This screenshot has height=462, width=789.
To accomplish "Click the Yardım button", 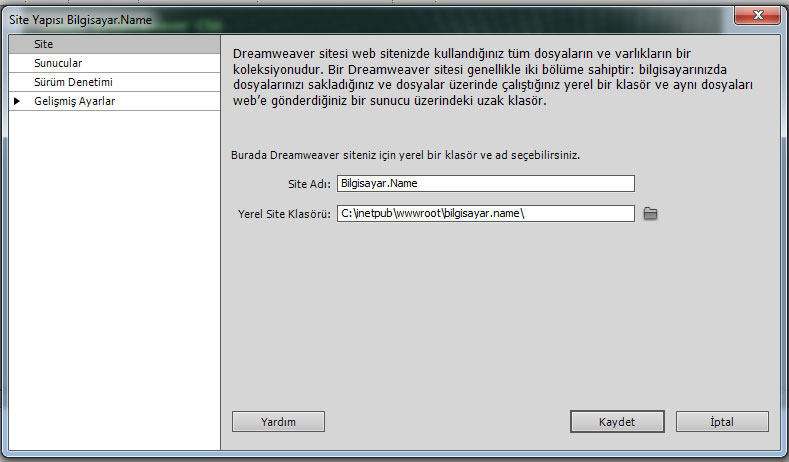I will (x=278, y=422).
